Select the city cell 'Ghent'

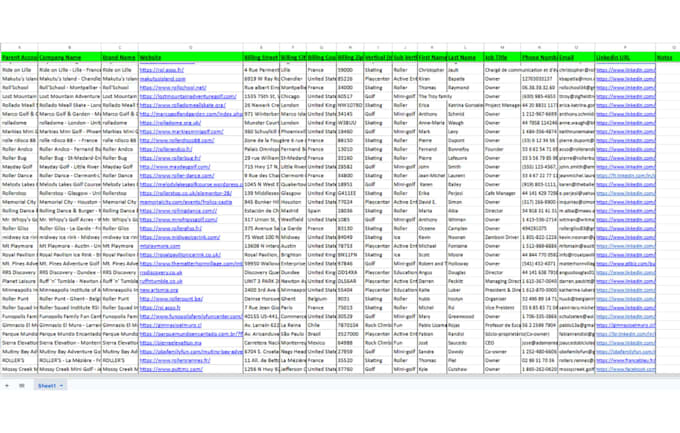coord(293,299)
